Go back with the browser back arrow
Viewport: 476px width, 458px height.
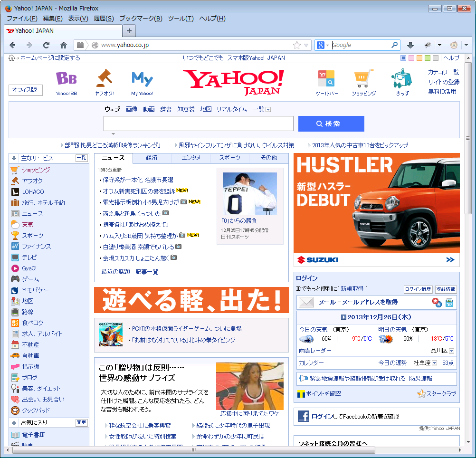(12, 45)
